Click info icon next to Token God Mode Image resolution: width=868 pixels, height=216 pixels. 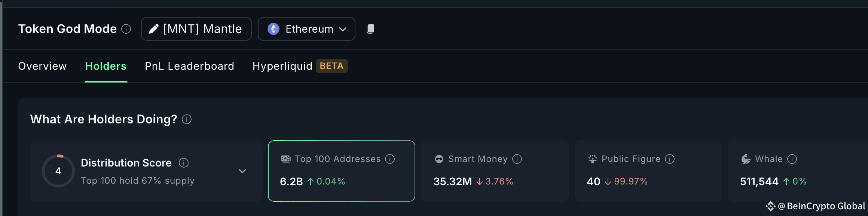[x=126, y=29]
